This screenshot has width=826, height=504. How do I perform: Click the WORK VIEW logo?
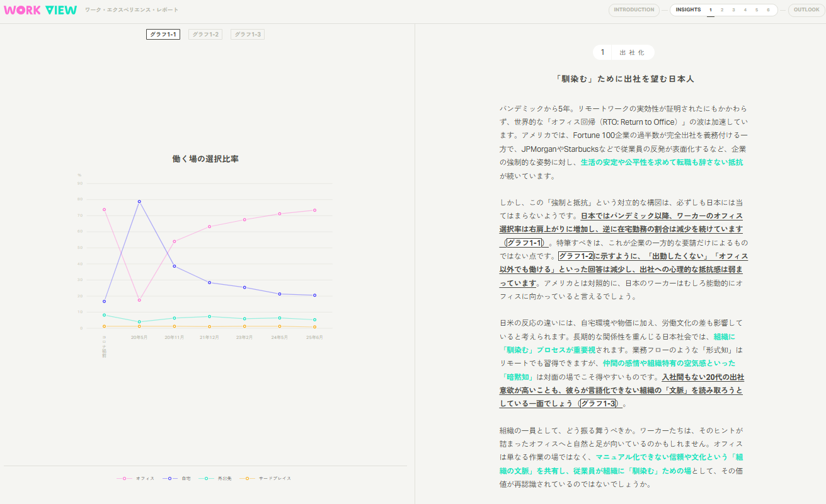tap(40, 9)
